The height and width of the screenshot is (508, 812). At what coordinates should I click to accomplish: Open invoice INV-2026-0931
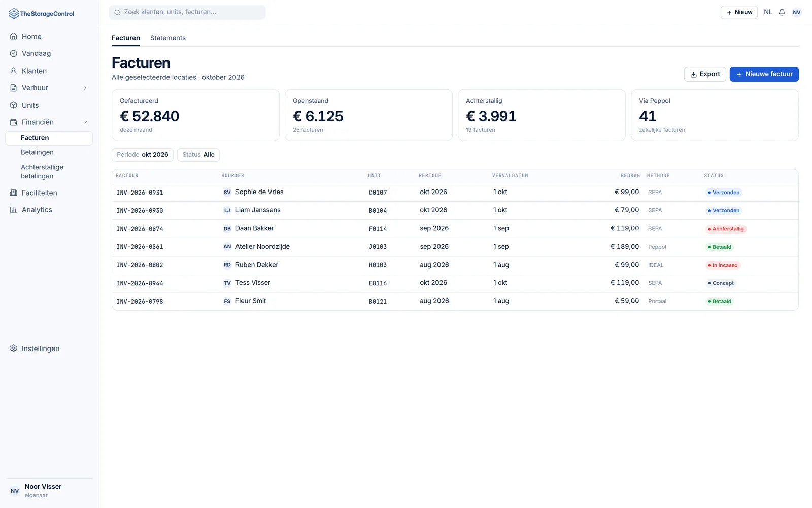click(x=140, y=193)
